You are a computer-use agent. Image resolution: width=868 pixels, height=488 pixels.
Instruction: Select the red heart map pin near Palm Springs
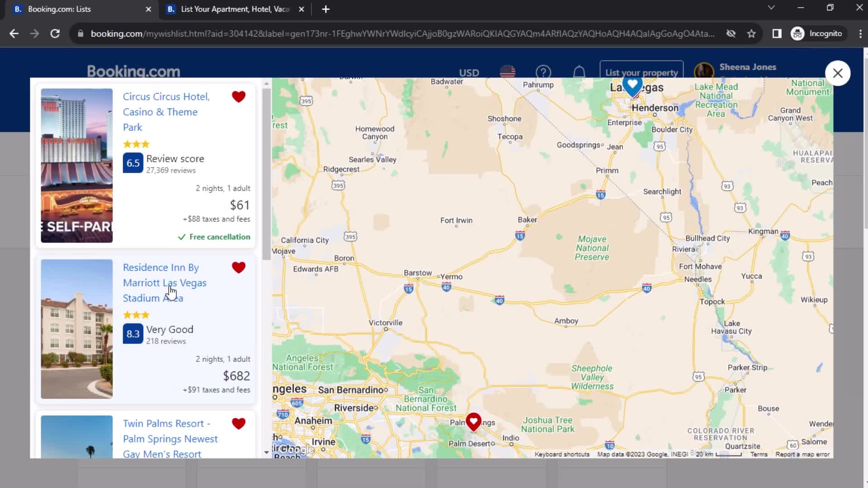pos(473,422)
